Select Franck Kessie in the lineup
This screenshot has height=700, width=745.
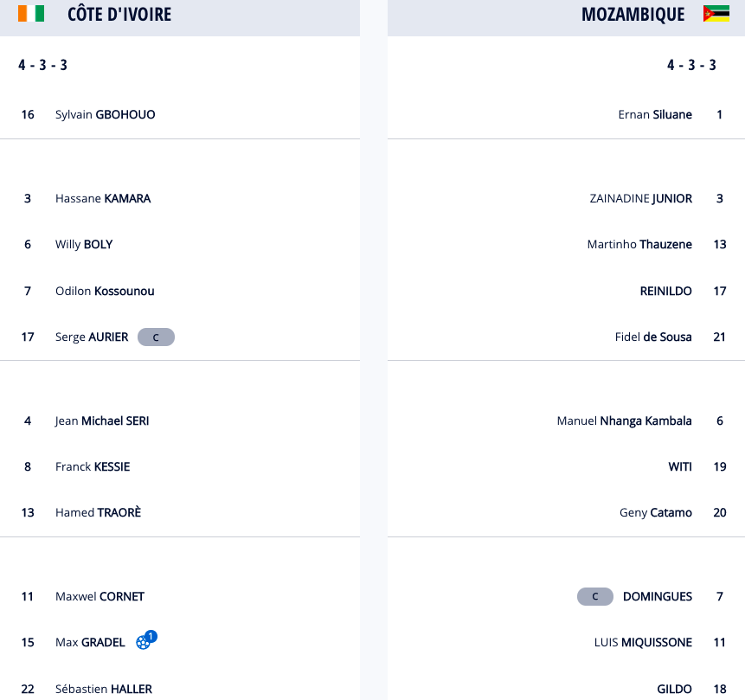coord(92,466)
